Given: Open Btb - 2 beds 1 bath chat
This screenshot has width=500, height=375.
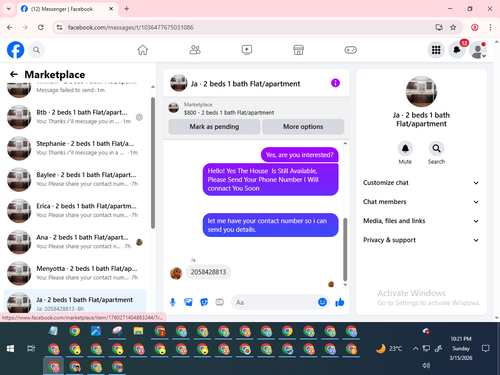Looking at the screenshot, I should (76, 117).
